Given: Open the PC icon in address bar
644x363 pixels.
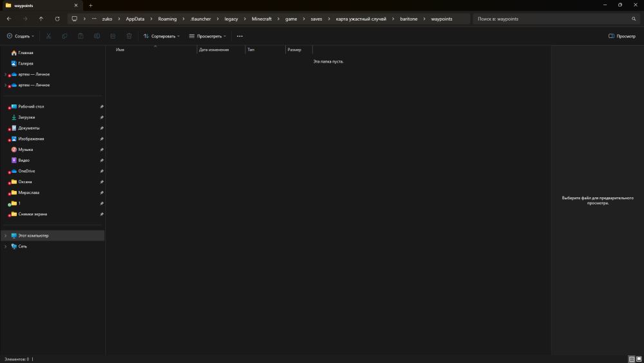Looking at the screenshot, I should (x=74, y=19).
